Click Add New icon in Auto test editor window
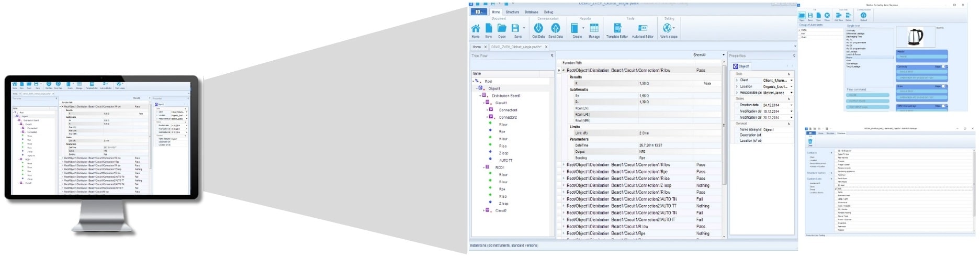 [838, 16]
